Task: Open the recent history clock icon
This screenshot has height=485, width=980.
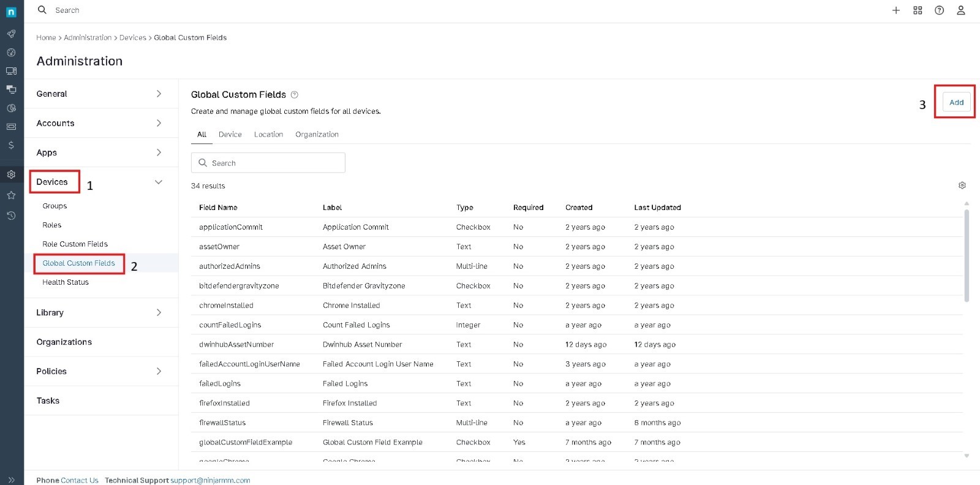Action: point(11,216)
